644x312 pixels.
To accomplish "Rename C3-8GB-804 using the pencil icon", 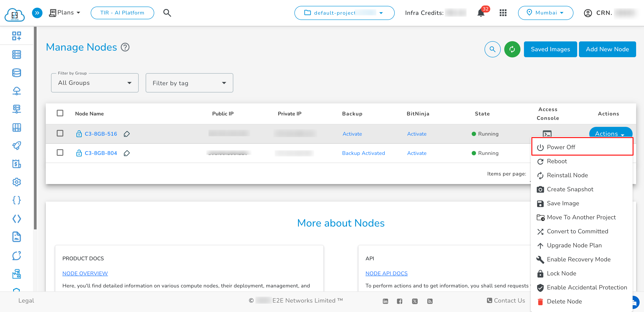I will (x=127, y=153).
